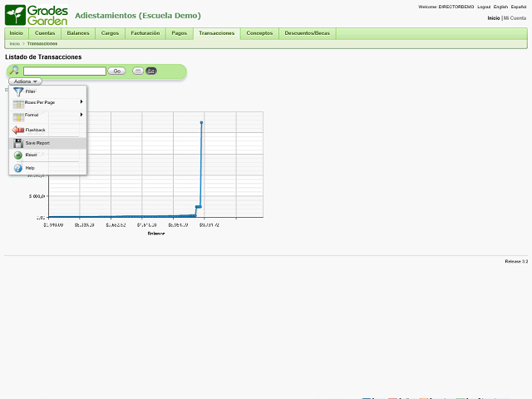Click the Filter funnel icon

pos(18,91)
